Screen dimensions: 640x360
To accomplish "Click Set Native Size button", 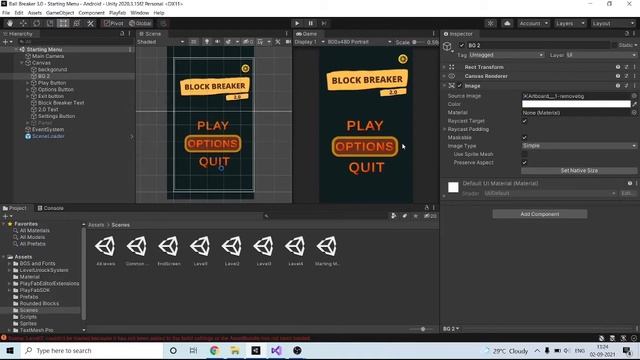I will tap(579, 171).
